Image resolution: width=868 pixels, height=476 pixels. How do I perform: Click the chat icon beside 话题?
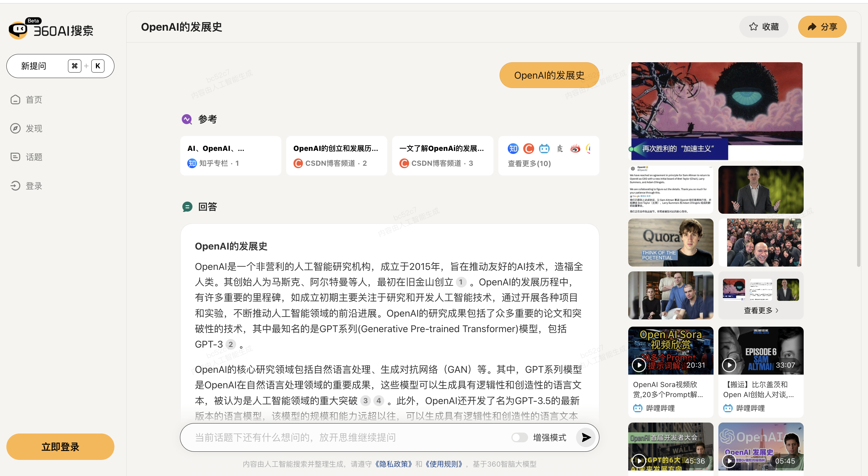[15, 157]
